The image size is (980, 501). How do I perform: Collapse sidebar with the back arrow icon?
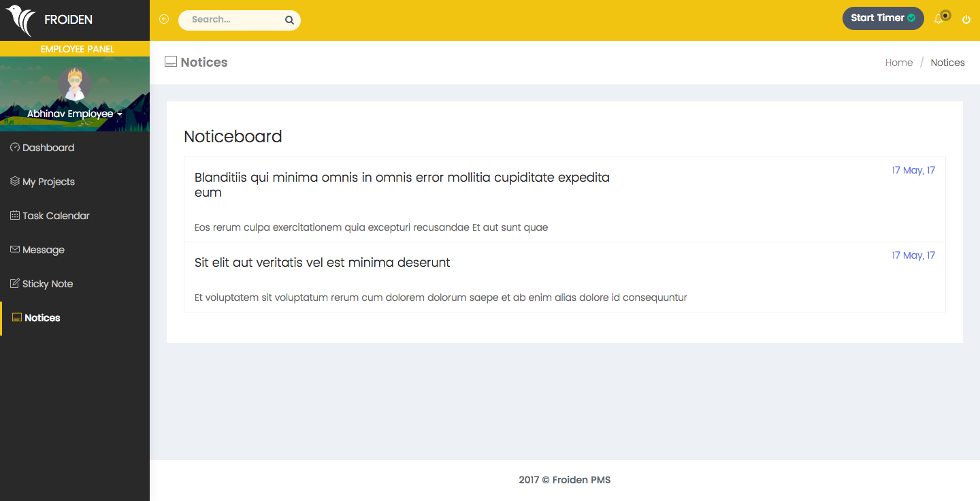(164, 20)
